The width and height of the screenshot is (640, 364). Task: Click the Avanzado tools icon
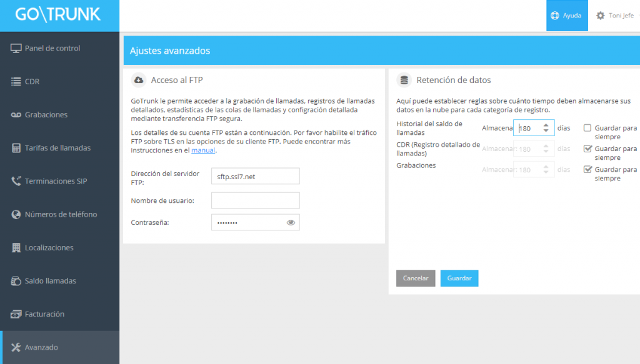point(16,347)
